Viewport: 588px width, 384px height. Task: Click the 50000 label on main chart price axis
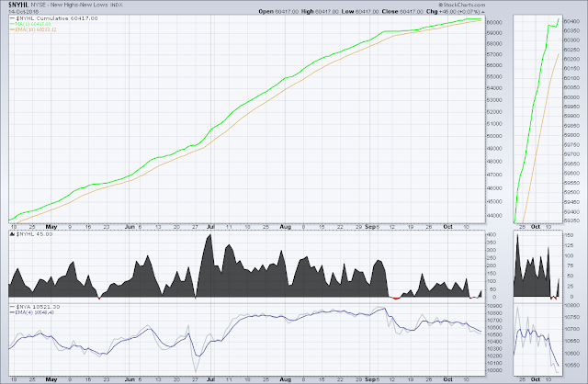click(x=494, y=136)
